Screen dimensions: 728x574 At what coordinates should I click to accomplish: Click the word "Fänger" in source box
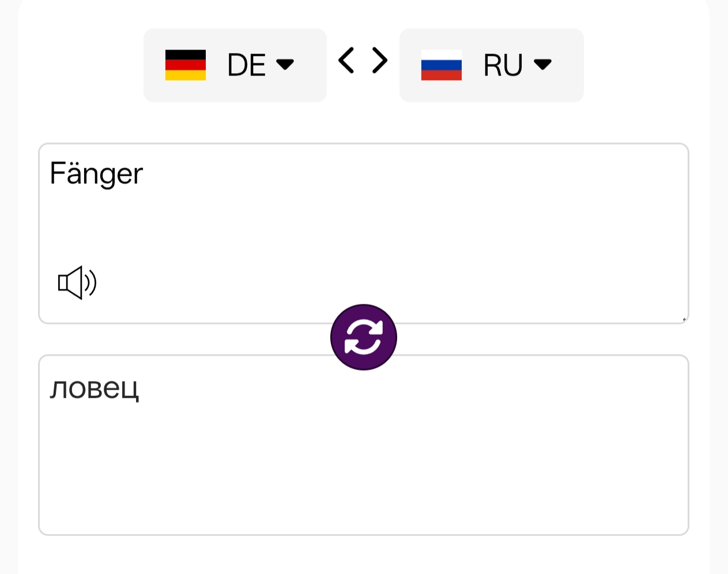(96, 174)
